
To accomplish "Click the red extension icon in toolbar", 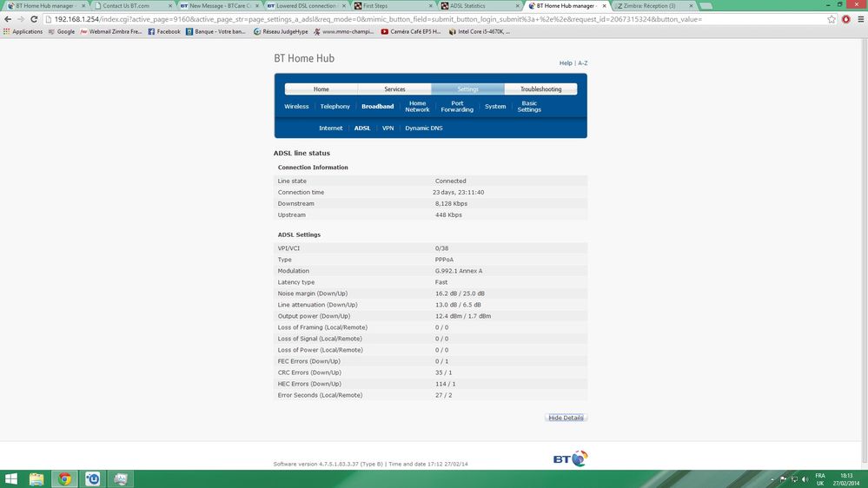I will 846,19.
